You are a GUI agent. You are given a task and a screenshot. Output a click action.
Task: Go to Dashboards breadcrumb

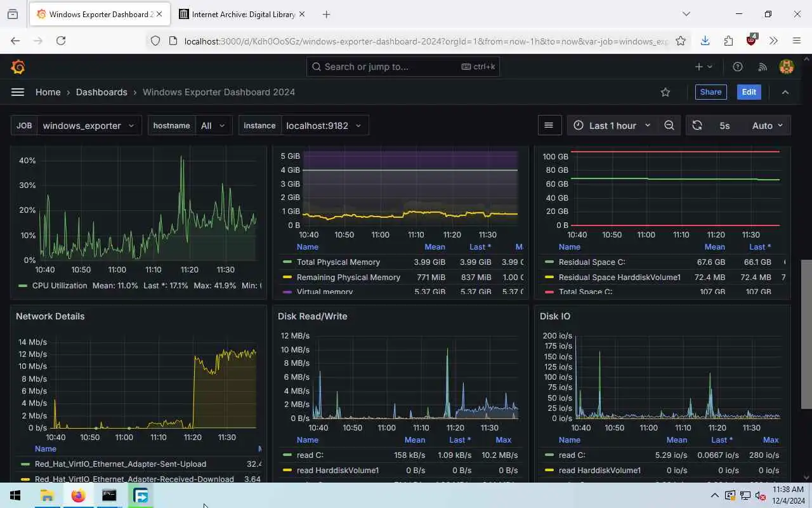click(x=101, y=92)
